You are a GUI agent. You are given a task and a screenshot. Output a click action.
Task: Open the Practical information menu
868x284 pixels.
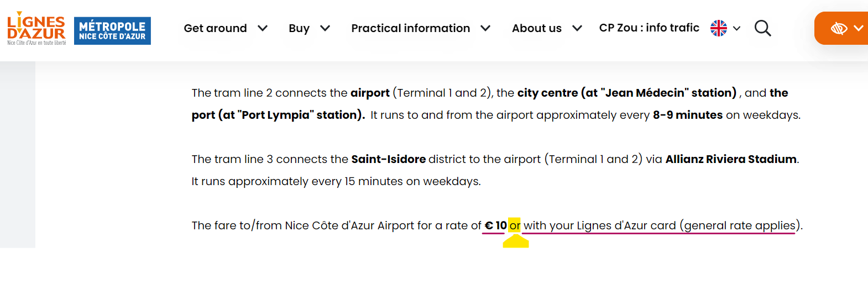[411, 28]
